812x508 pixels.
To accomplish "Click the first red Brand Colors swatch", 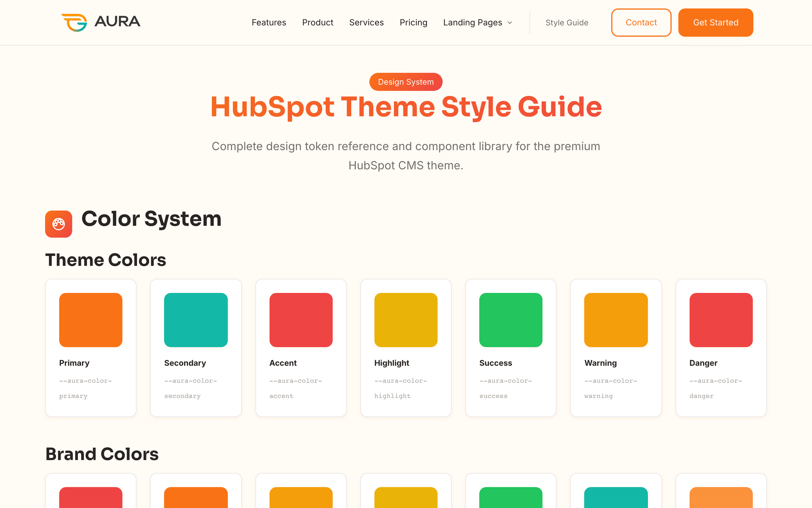I will pos(91,498).
